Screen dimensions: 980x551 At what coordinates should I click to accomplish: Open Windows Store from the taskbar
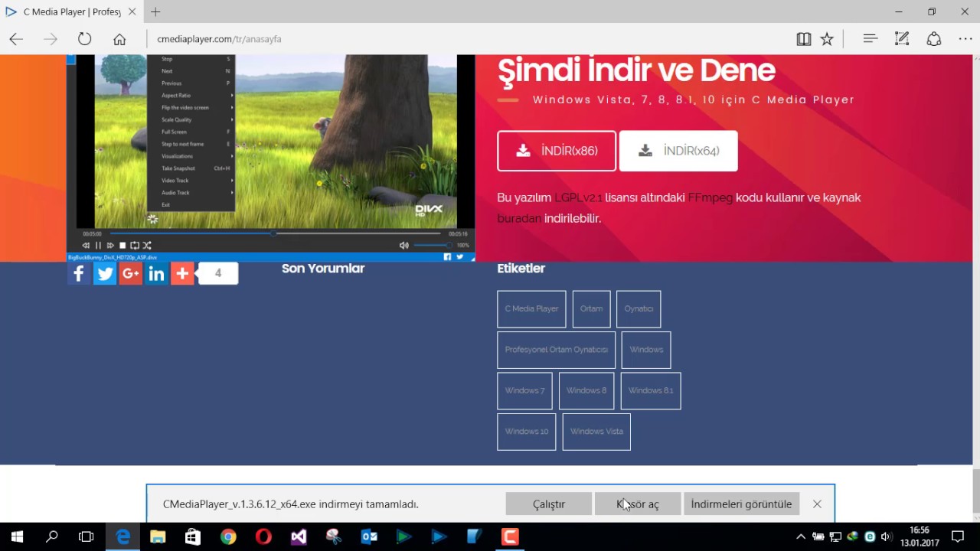(193, 536)
